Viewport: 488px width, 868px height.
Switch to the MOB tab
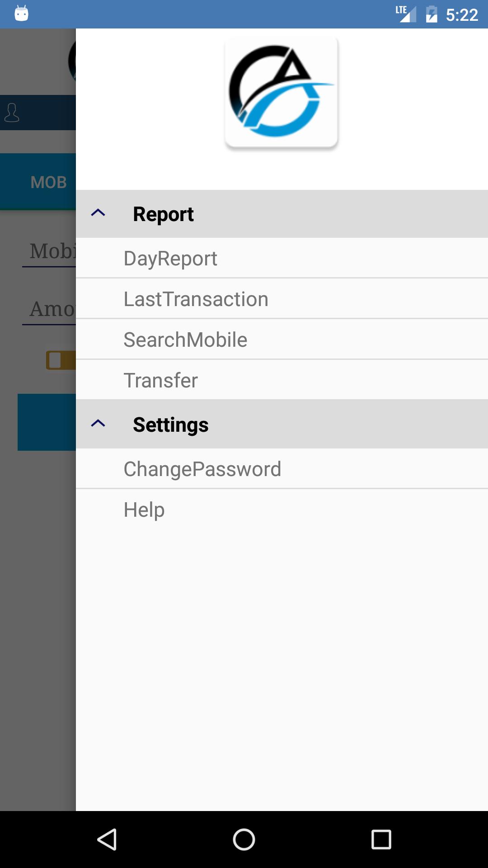48,182
